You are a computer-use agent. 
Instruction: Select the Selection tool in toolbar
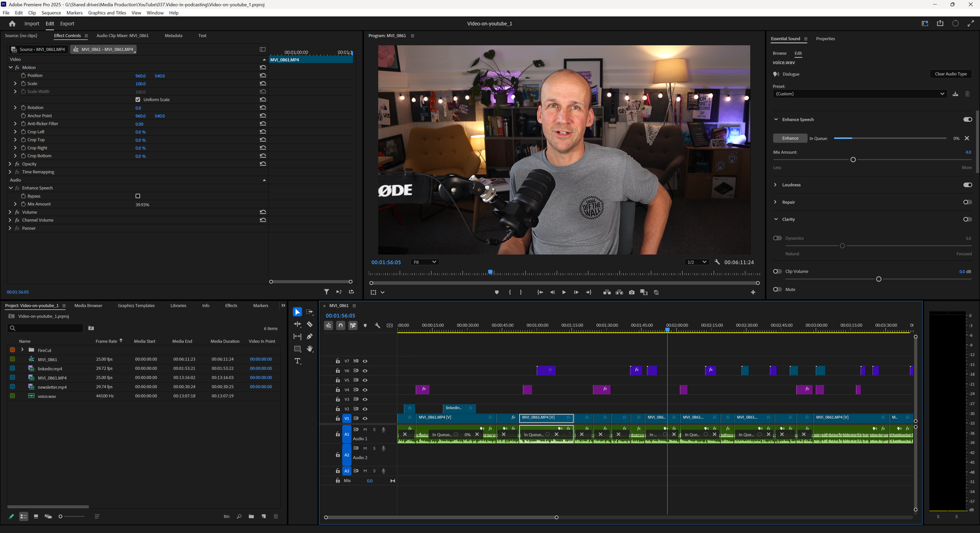point(296,311)
